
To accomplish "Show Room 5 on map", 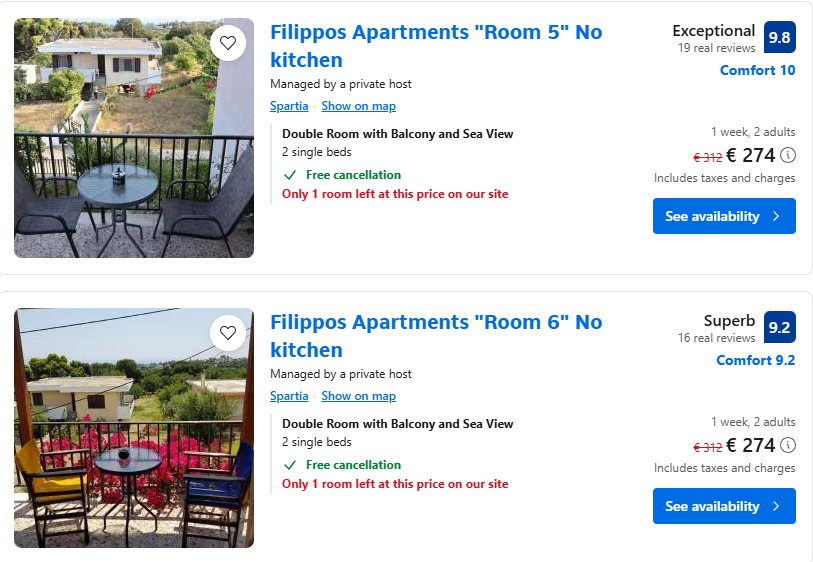I will pyautogui.click(x=358, y=106).
